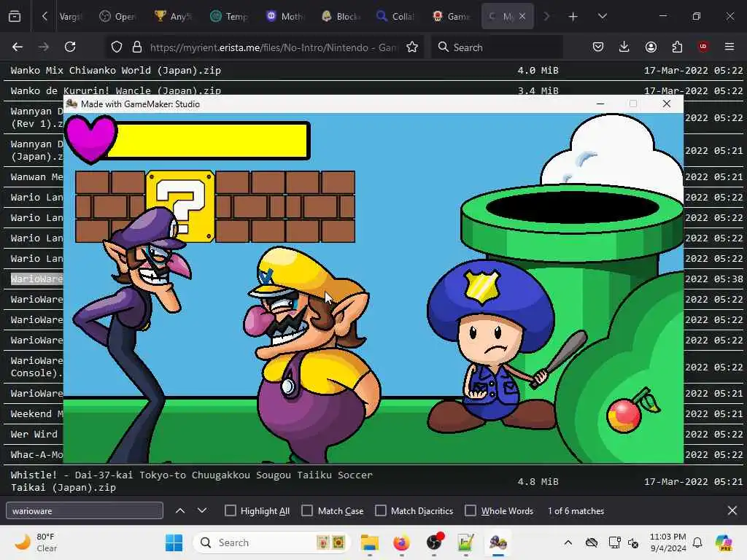
Task: Enable Match Case checkbox
Action: click(307, 510)
